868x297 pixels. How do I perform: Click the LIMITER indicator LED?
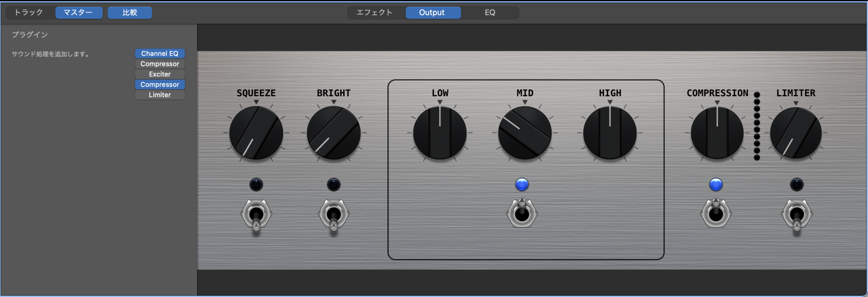(x=797, y=185)
